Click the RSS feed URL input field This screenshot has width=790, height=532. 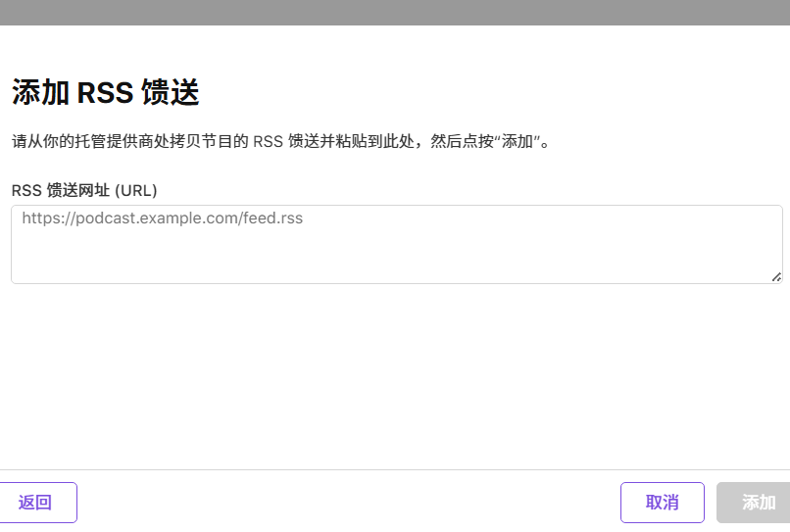coord(397,244)
